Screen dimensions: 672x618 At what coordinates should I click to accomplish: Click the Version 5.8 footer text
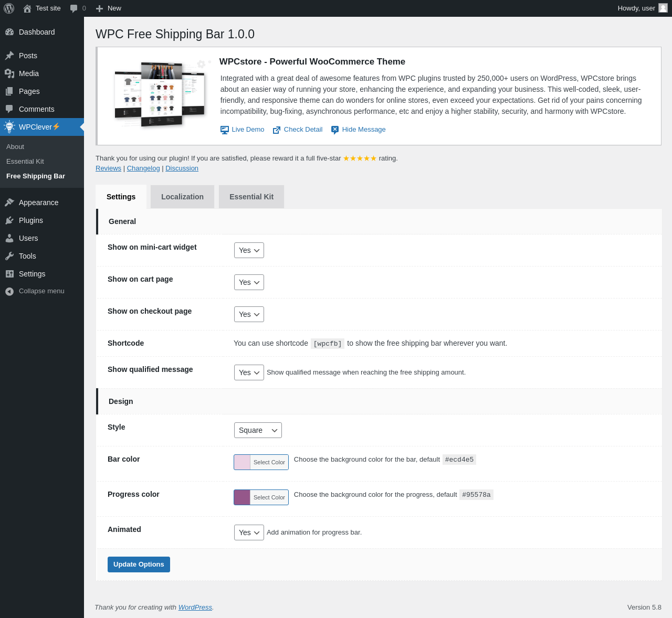(644, 608)
